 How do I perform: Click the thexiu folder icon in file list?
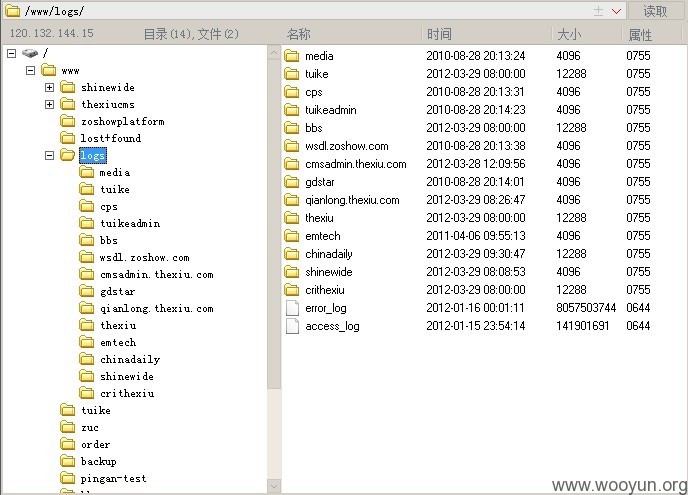(291, 218)
